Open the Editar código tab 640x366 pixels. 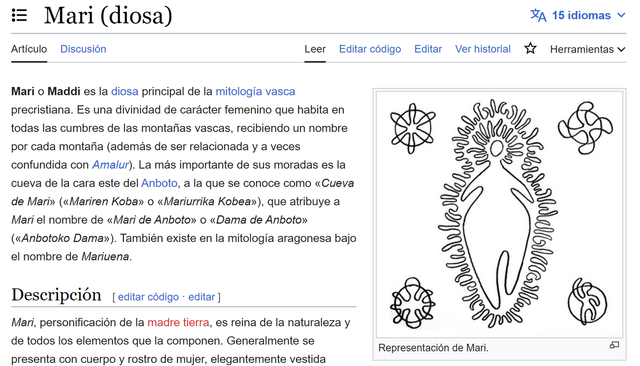[x=370, y=49]
